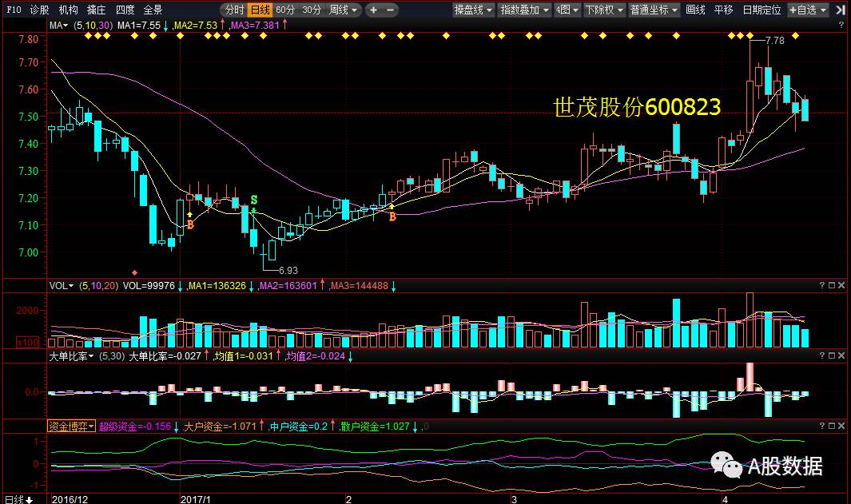Open help for the 大单比率 panel
Viewport: 851px width, 504px height.
tap(821, 356)
